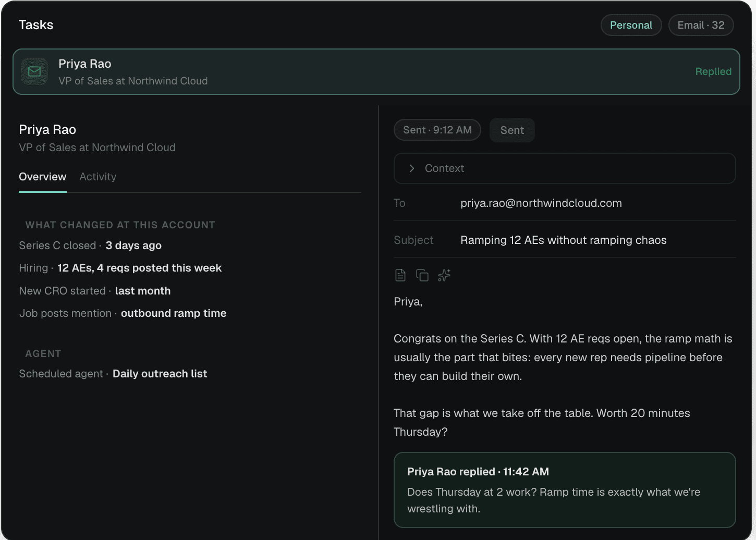Click the green Replied status label
756x540 pixels.
point(713,71)
